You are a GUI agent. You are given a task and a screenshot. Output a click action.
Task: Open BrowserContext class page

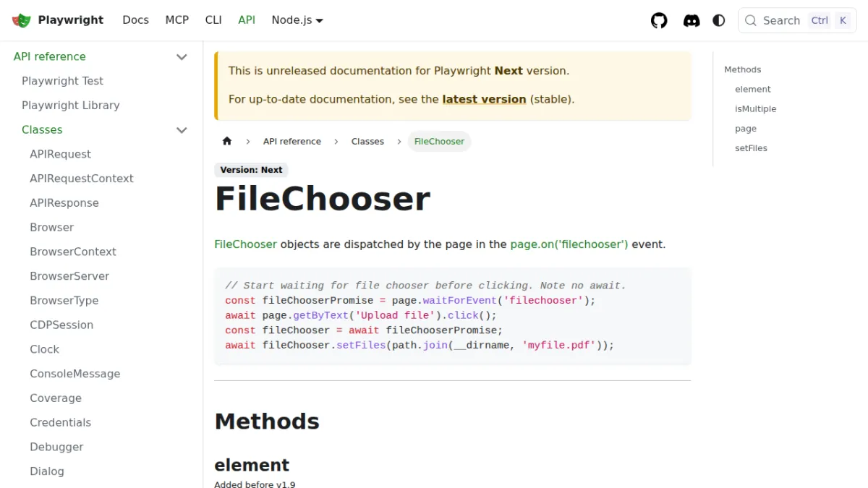tap(73, 252)
